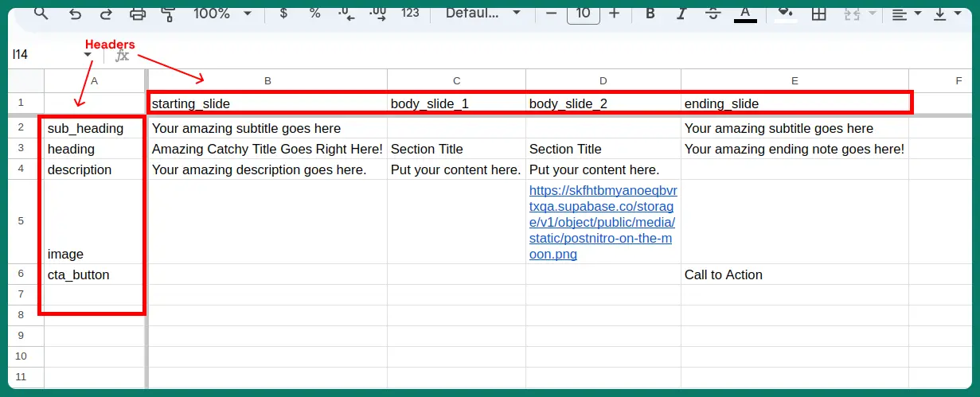This screenshot has height=397, width=980.
Task: Select column D header
Action: [603, 80]
